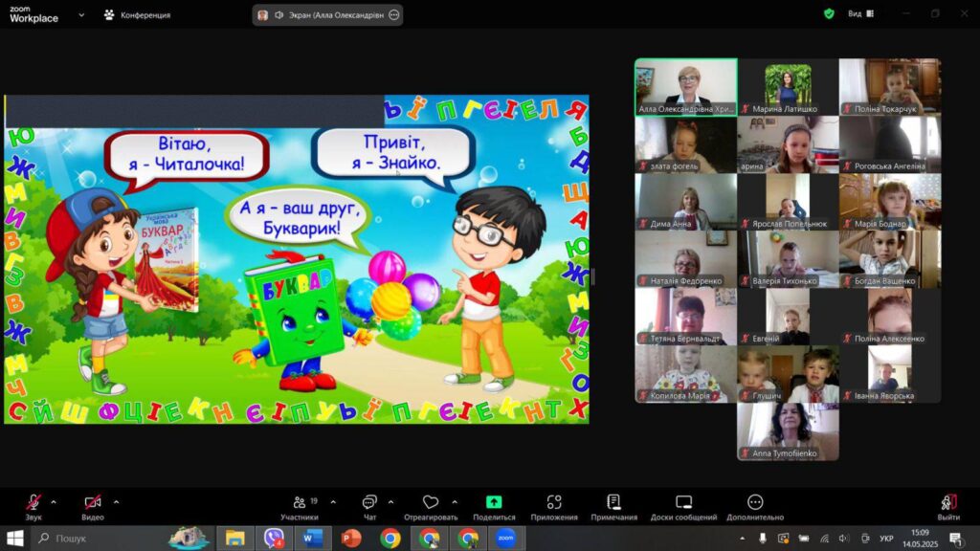Screen dimensions: 980x551
Task: Select Глушич video tile
Action: [789, 374]
